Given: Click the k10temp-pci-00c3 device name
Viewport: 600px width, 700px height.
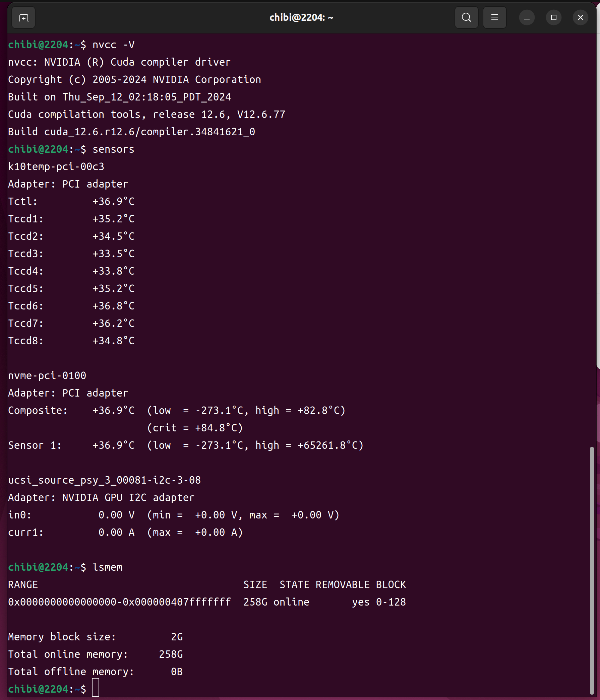Looking at the screenshot, I should pos(56,166).
